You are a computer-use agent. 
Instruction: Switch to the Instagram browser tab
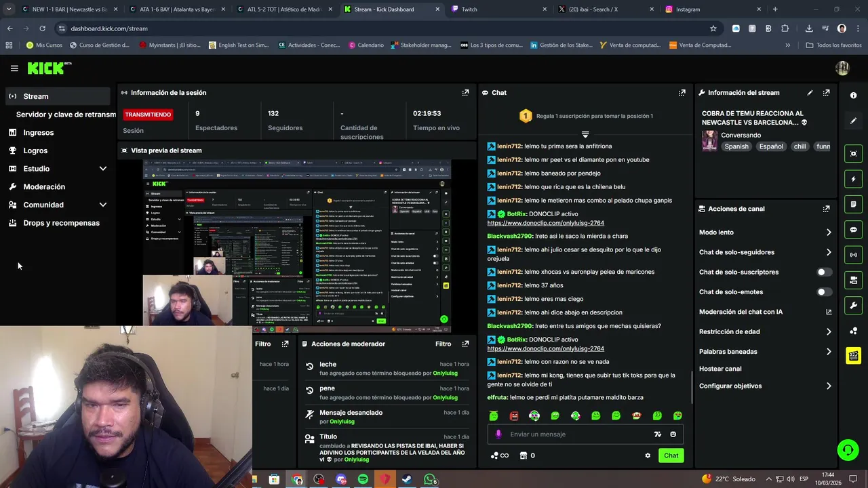click(x=711, y=9)
